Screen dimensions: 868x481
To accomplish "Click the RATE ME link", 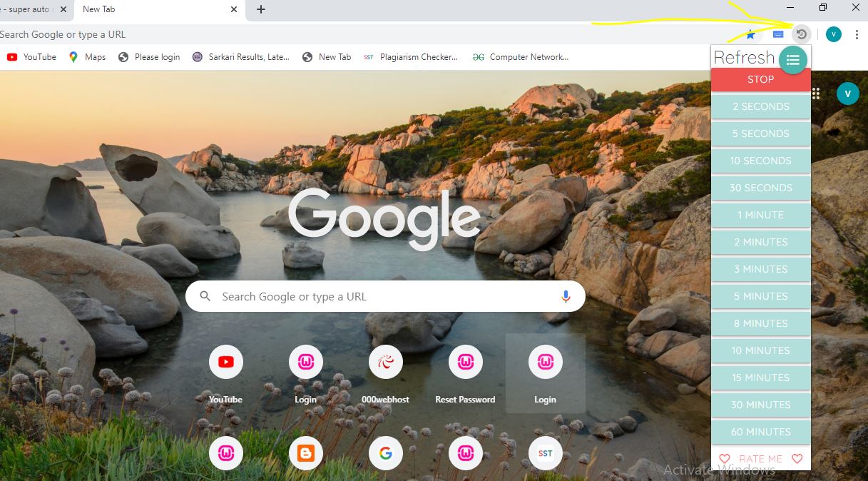I will pyautogui.click(x=760, y=458).
